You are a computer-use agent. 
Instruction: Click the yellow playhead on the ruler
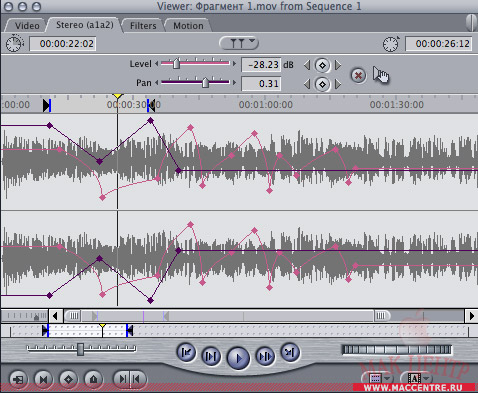click(117, 96)
